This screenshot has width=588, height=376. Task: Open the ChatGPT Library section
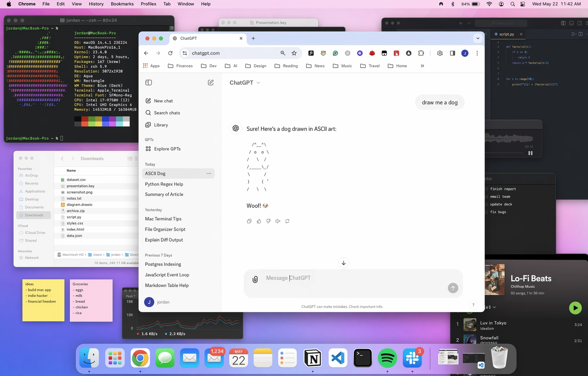tap(160, 125)
